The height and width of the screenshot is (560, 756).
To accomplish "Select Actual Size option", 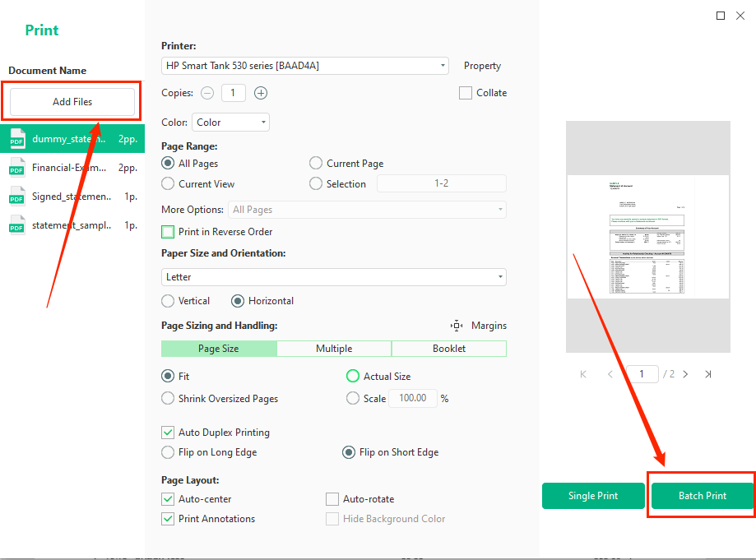I will point(353,376).
